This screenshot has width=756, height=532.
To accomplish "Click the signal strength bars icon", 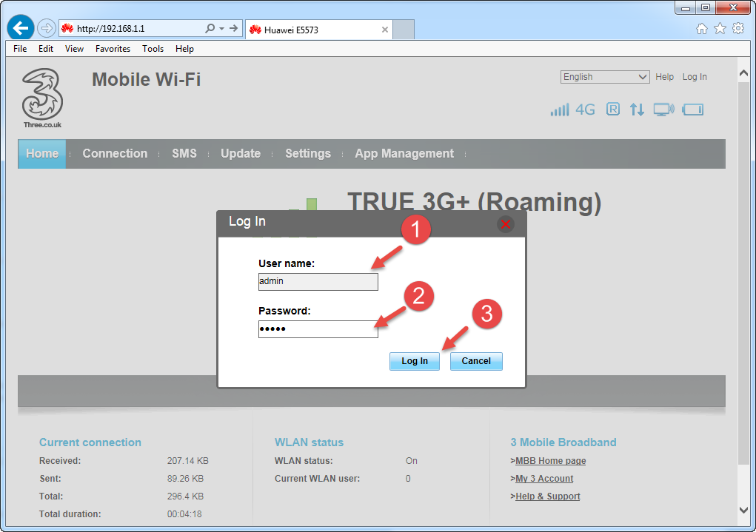I will 560,110.
